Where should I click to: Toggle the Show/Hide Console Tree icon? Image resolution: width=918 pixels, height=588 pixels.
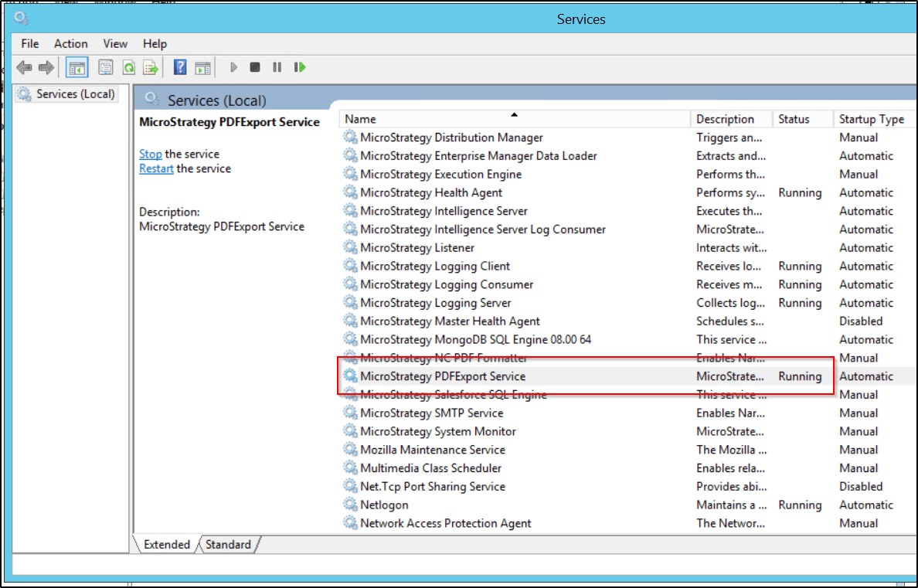pos(76,67)
